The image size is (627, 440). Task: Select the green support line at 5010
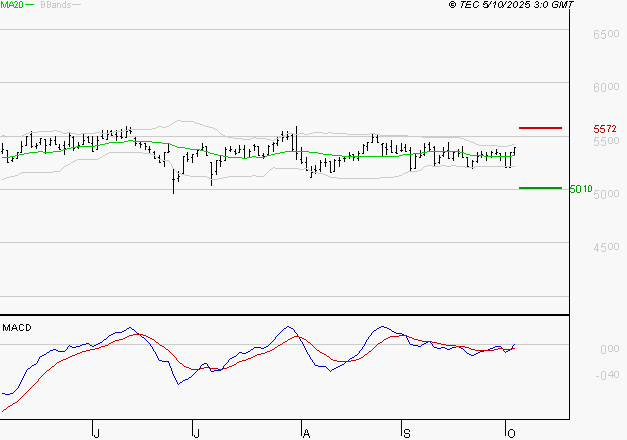tap(540, 187)
